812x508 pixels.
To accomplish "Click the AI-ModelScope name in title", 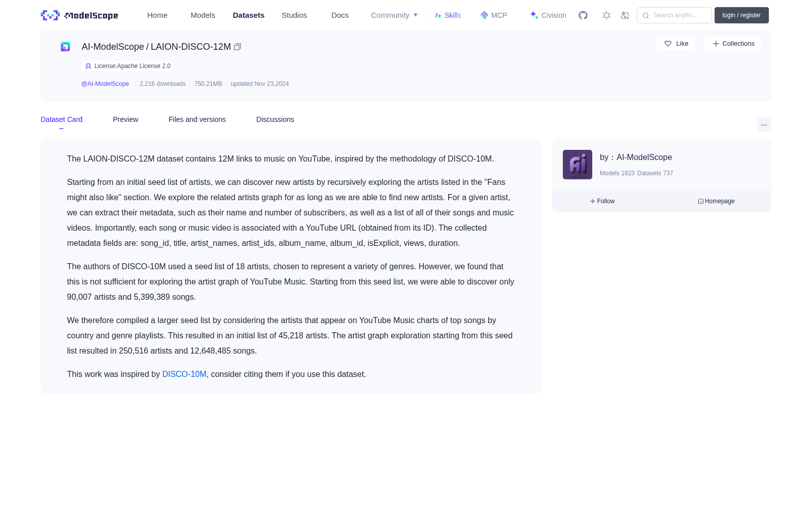I will (113, 47).
